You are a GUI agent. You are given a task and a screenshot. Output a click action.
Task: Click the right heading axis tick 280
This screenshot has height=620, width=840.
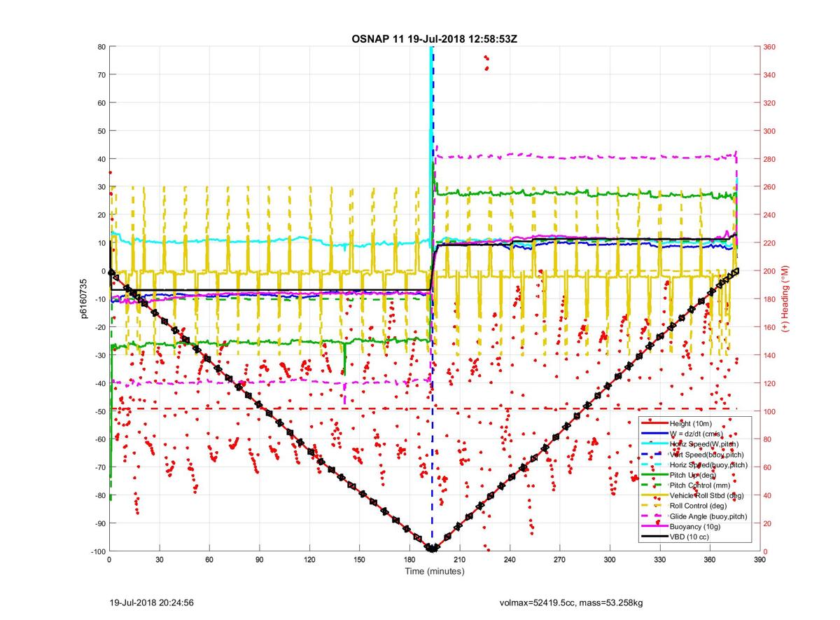(x=770, y=159)
